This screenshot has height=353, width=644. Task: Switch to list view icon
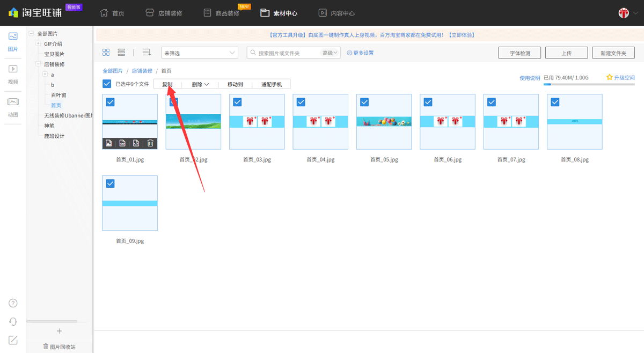[x=121, y=53]
